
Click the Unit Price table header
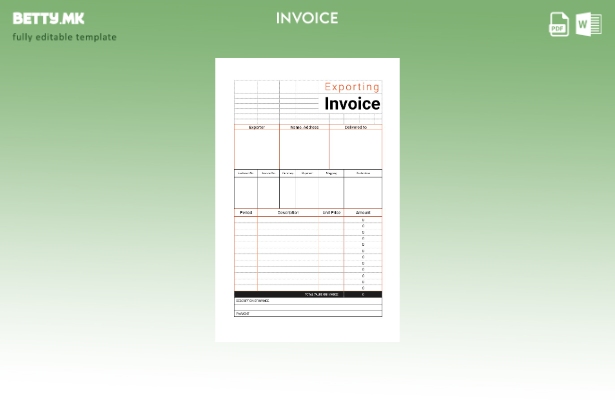click(331, 213)
